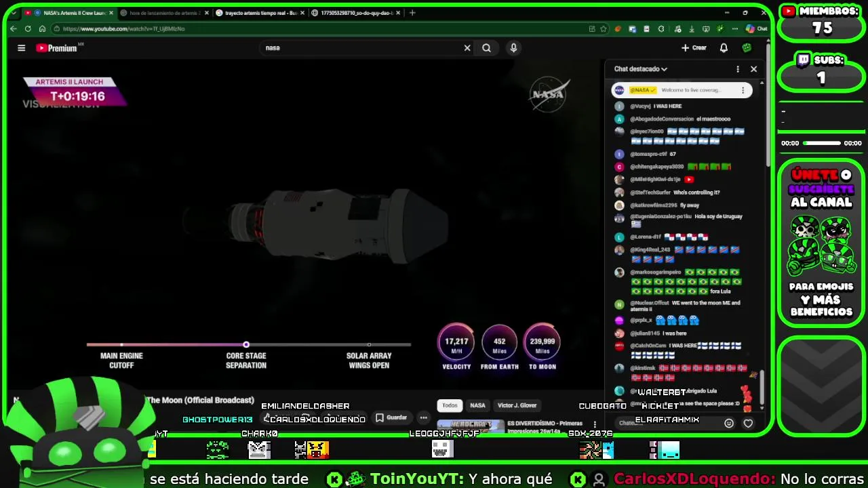Expand the 'Chat destacado' mode dropdown
The height and width of the screenshot is (488, 868).
pyautogui.click(x=641, y=69)
